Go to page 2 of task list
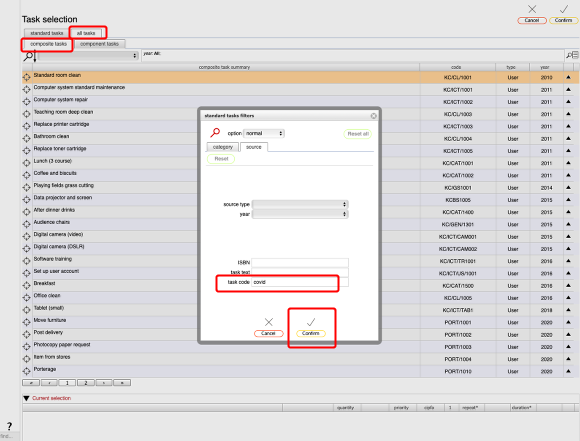The height and width of the screenshot is (441, 580). point(86,383)
